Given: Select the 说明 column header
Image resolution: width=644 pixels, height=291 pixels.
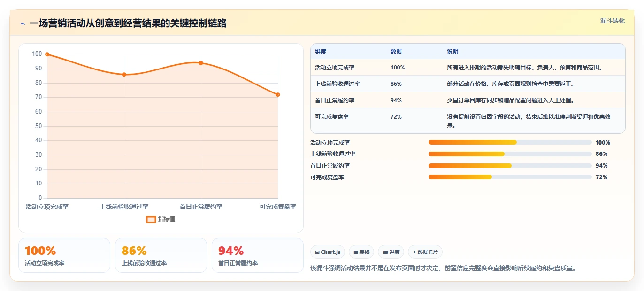Looking at the screenshot, I should [x=453, y=52].
